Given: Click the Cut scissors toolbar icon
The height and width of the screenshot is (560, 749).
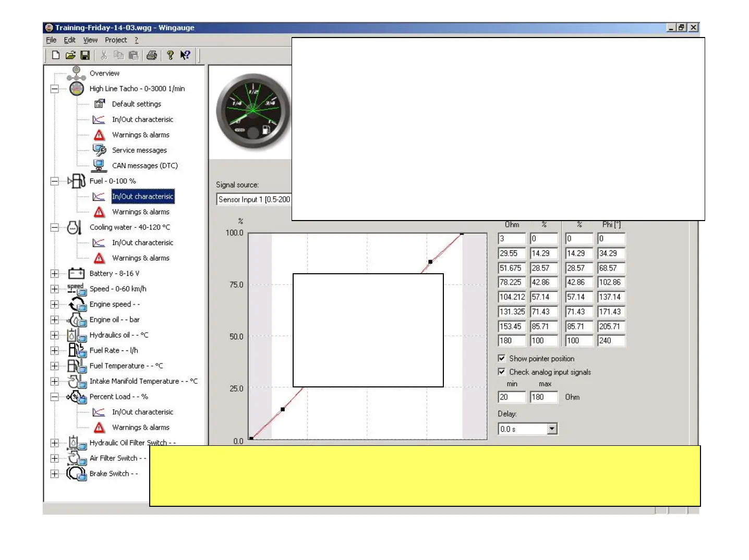Looking at the screenshot, I should (104, 55).
